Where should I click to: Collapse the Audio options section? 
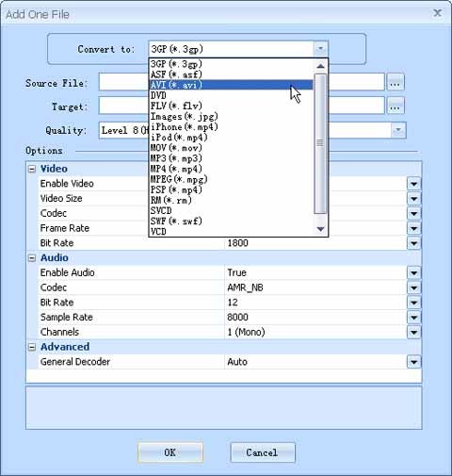click(32, 258)
